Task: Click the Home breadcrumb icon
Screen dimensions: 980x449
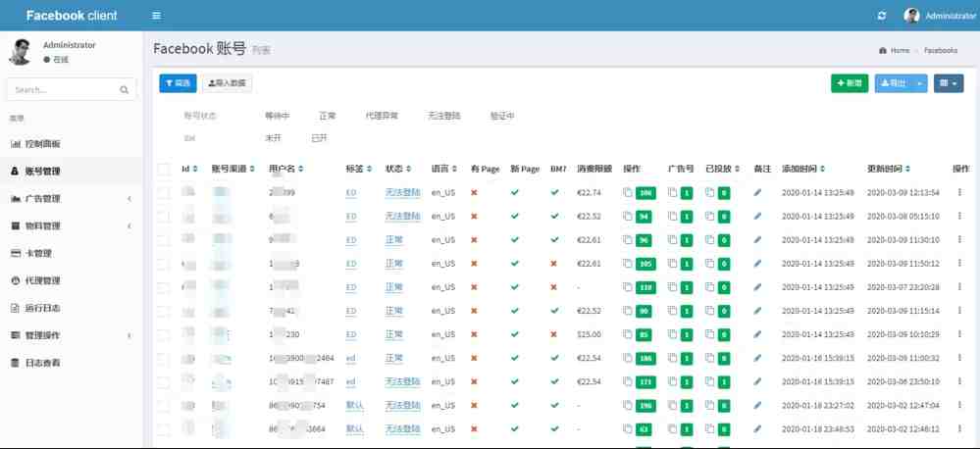Action: pos(883,50)
